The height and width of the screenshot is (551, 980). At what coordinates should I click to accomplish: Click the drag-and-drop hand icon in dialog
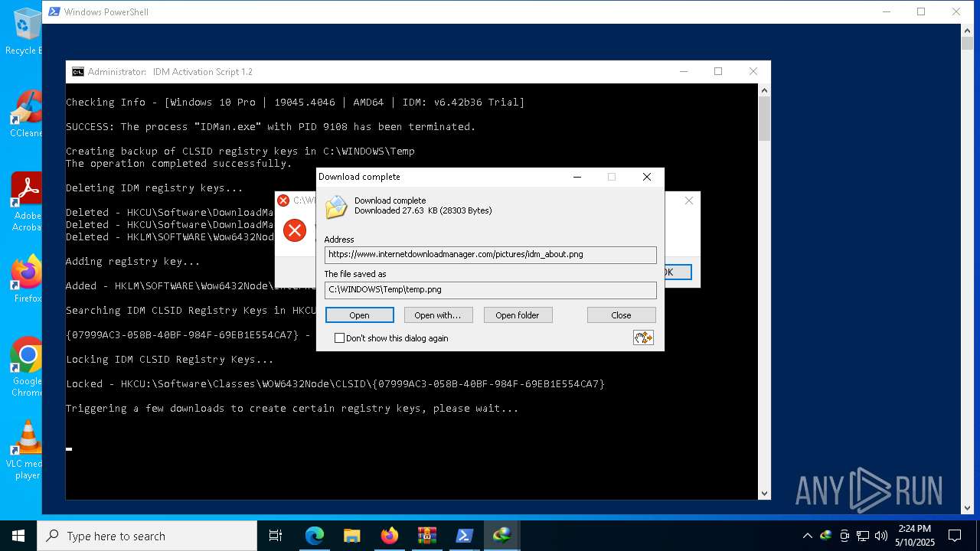pyautogui.click(x=643, y=337)
